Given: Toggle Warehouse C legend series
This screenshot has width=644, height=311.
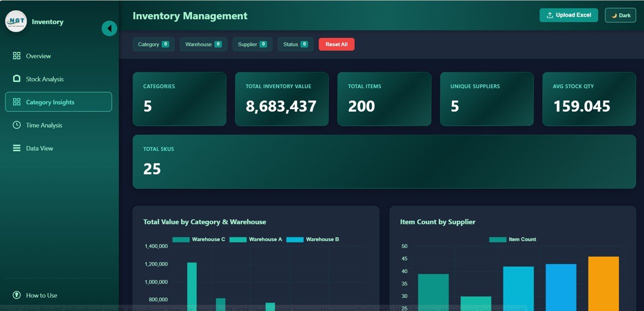Looking at the screenshot, I should tap(199, 240).
